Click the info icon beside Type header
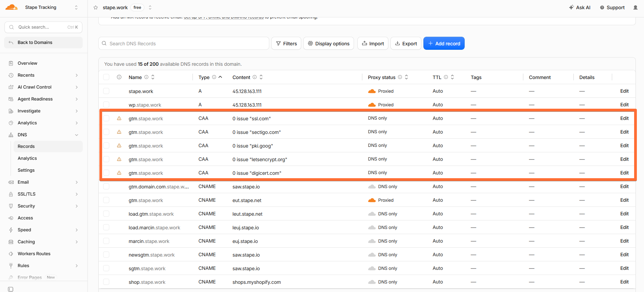This screenshot has height=292, width=644. coord(214,77)
